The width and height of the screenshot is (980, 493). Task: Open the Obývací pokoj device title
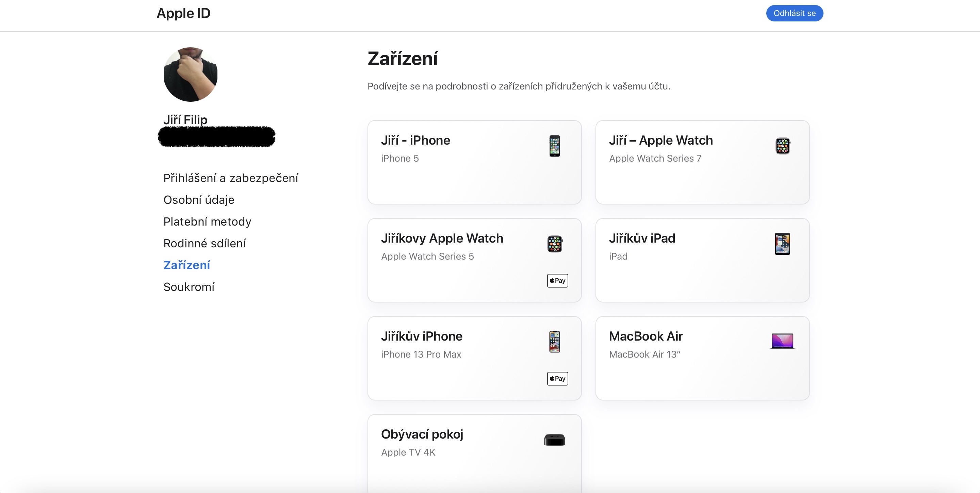click(422, 434)
